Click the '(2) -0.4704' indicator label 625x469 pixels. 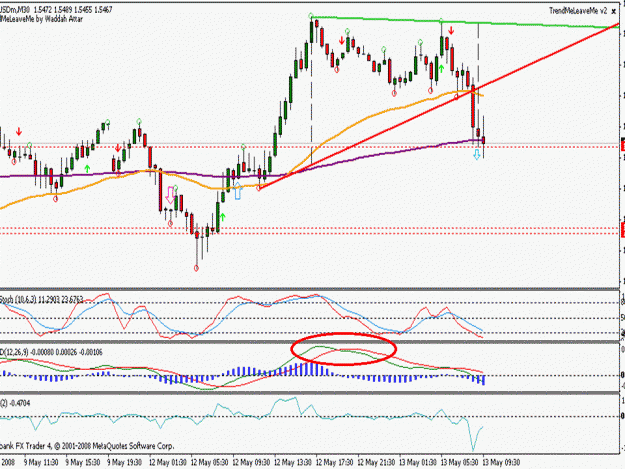15,403
